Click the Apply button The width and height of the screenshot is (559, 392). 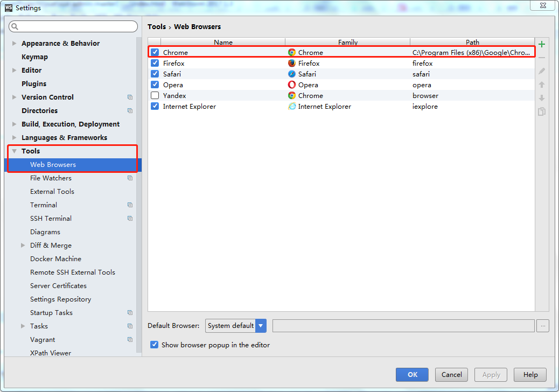coord(491,375)
